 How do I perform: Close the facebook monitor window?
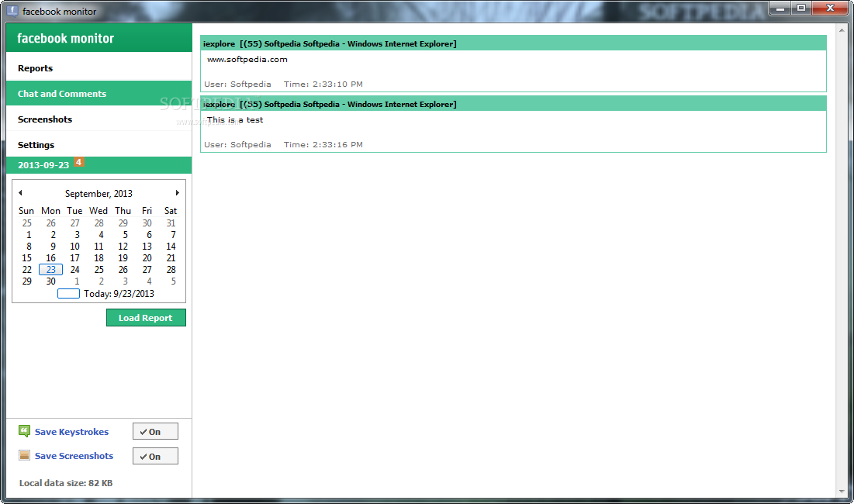click(x=830, y=9)
